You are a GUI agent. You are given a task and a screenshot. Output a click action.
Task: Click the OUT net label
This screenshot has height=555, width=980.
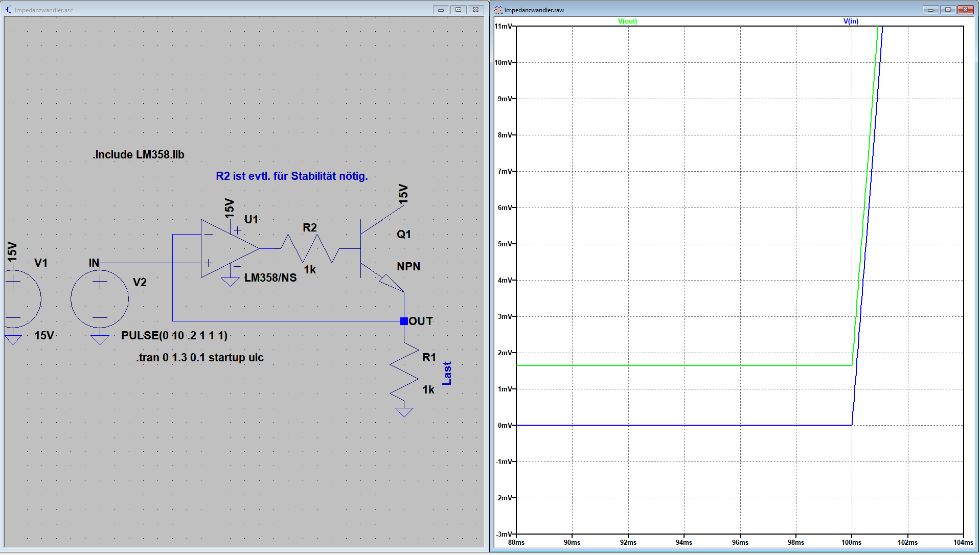(x=421, y=321)
